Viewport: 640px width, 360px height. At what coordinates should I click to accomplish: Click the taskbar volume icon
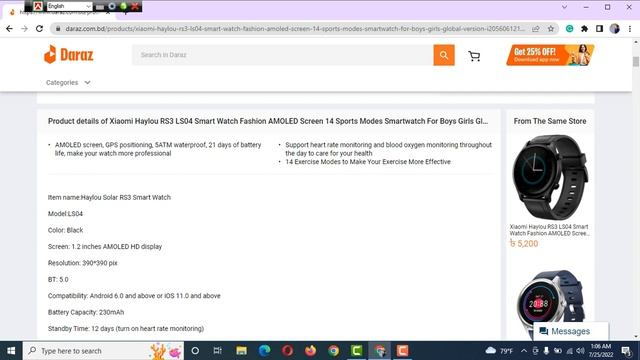[x=580, y=351]
